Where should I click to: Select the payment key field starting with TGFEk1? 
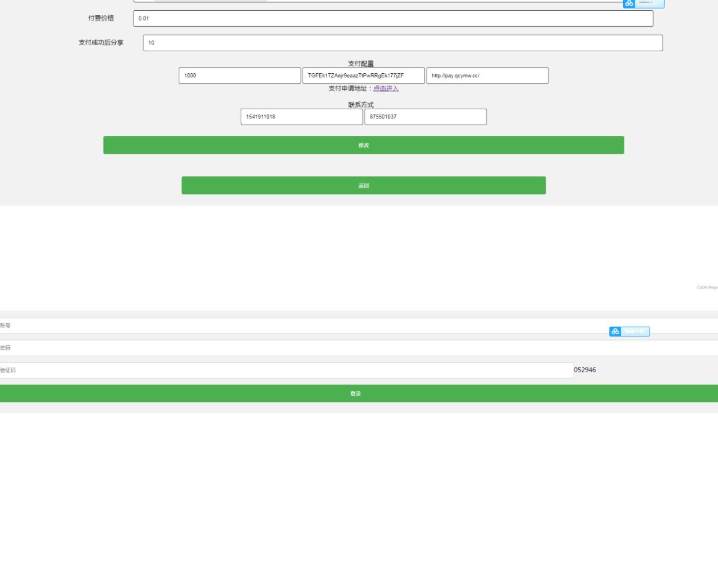[363, 76]
